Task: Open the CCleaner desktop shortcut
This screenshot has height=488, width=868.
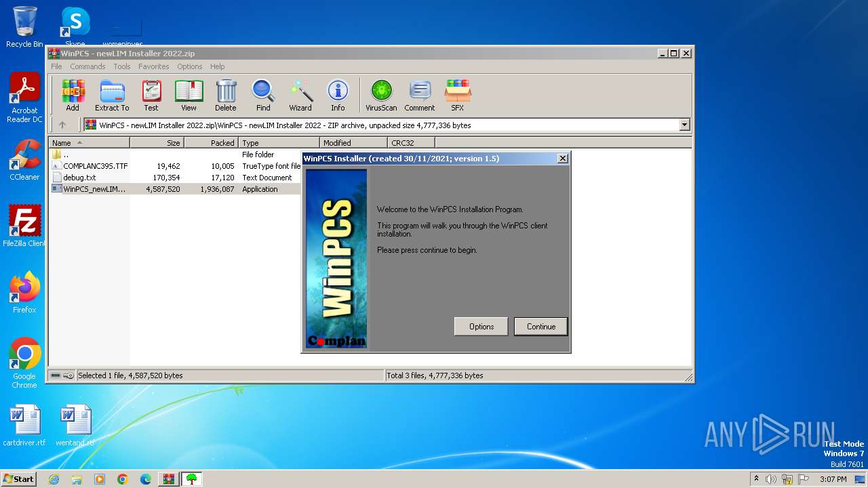Action: point(24,160)
